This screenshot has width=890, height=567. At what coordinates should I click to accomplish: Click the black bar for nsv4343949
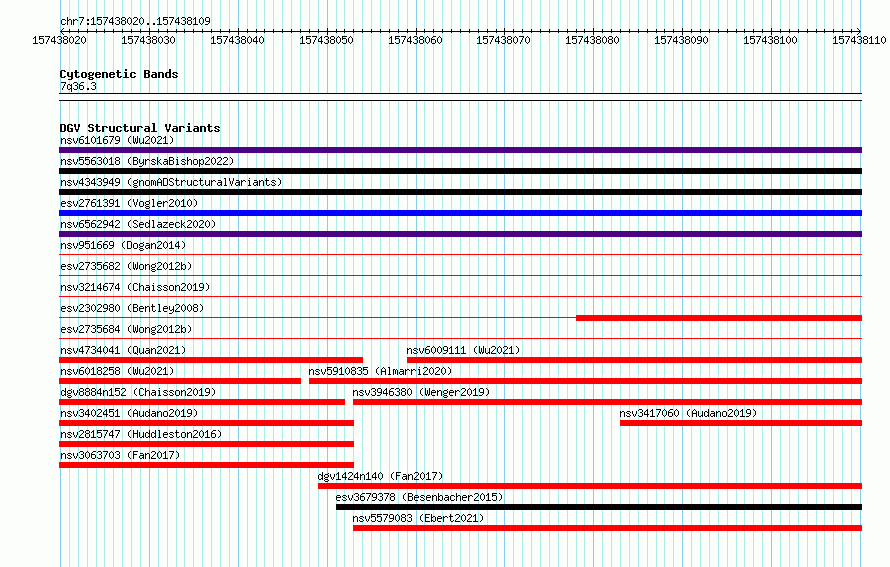(x=460, y=192)
